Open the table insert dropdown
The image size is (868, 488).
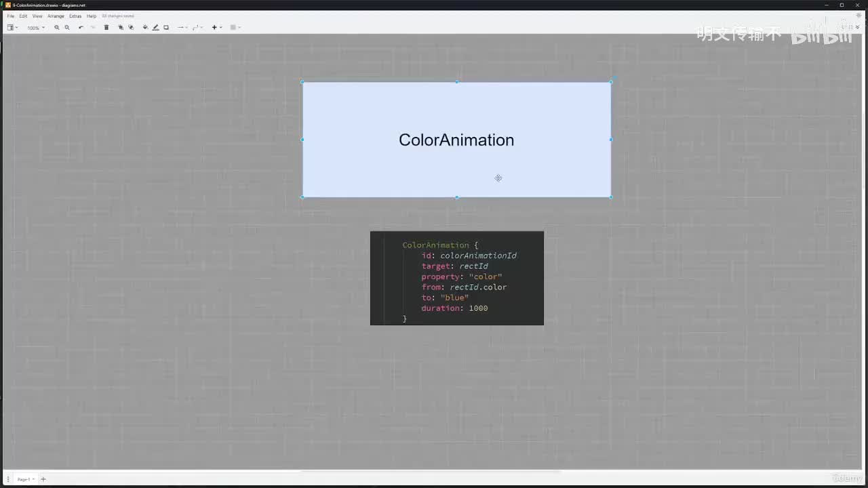(x=235, y=28)
